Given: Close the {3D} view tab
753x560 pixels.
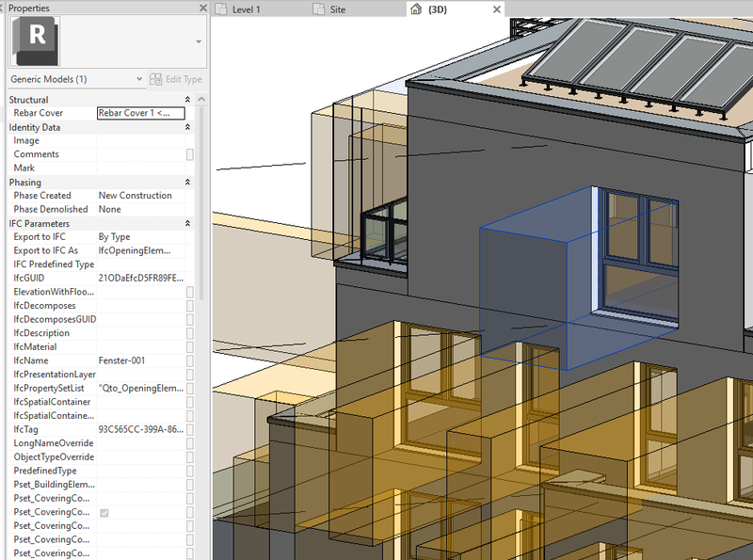Looking at the screenshot, I should (496, 9).
